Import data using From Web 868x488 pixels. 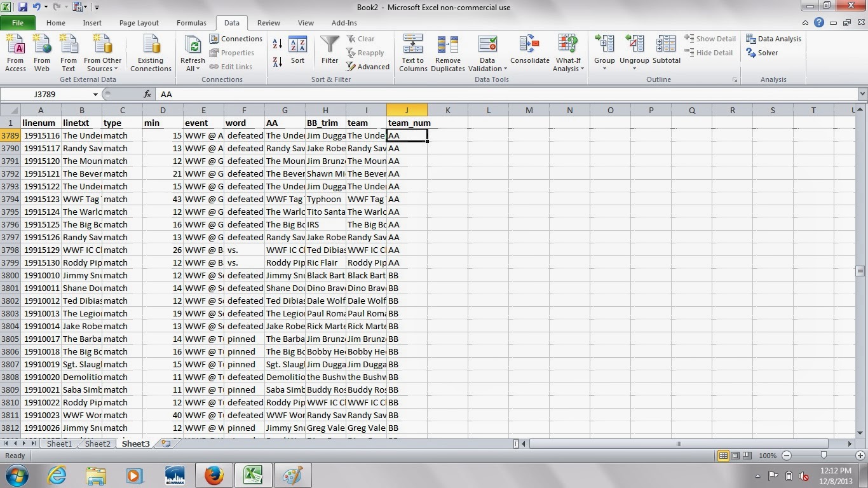pyautogui.click(x=42, y=53)
